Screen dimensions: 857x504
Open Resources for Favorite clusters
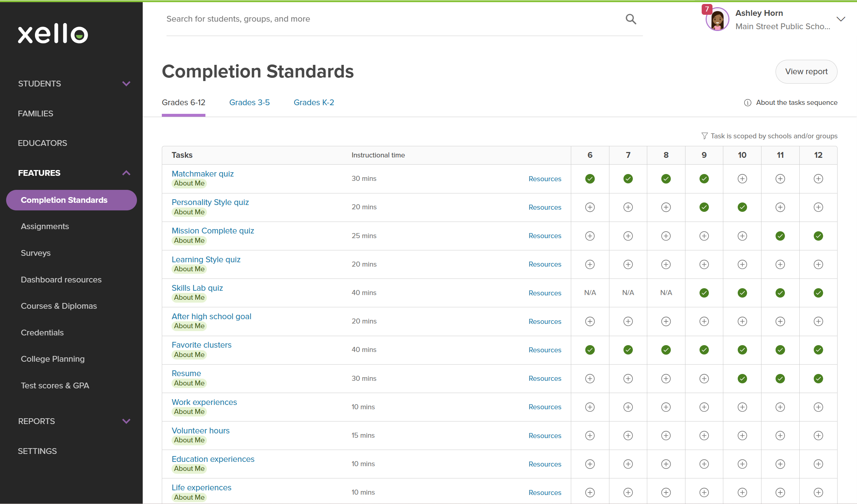click(x=545, y=350)
